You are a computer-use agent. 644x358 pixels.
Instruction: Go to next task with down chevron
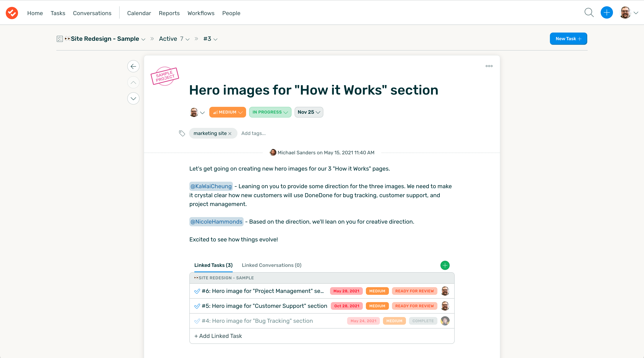click(x=133, y=98)
